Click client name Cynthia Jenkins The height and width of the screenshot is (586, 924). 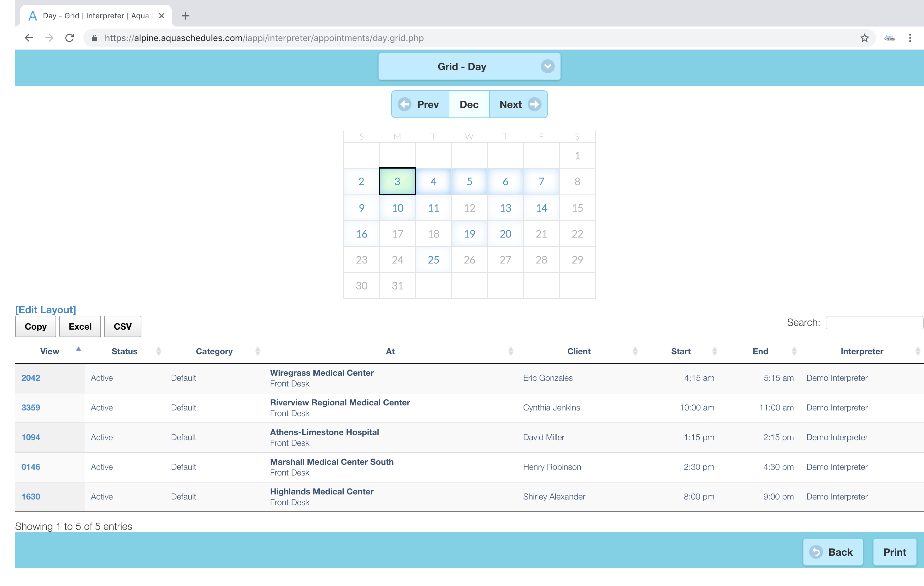point(551,407)
